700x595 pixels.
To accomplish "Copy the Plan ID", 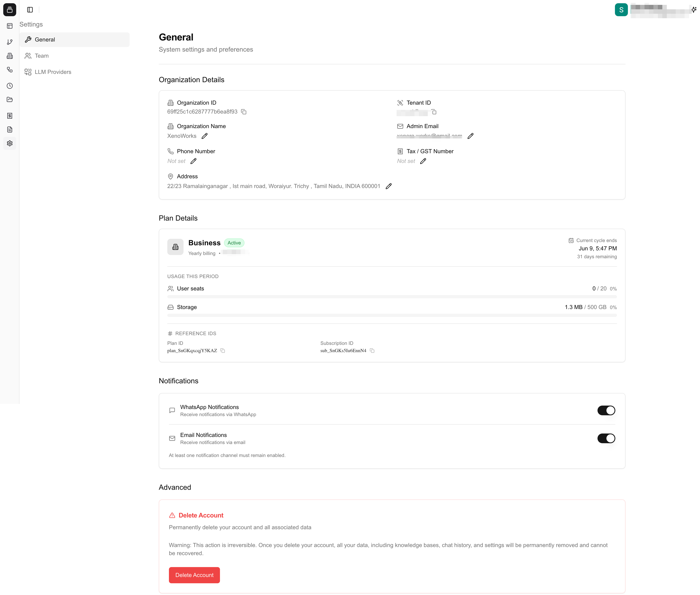I will (x=223, y=351).
